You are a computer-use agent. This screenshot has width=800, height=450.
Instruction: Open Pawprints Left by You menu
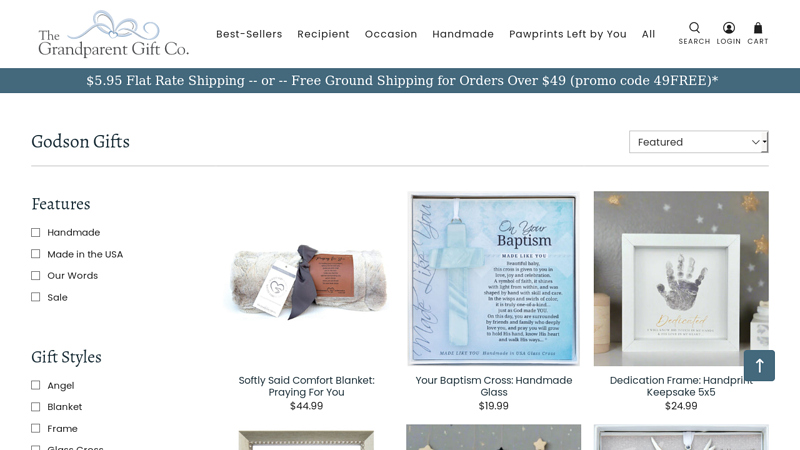point(568,34)
